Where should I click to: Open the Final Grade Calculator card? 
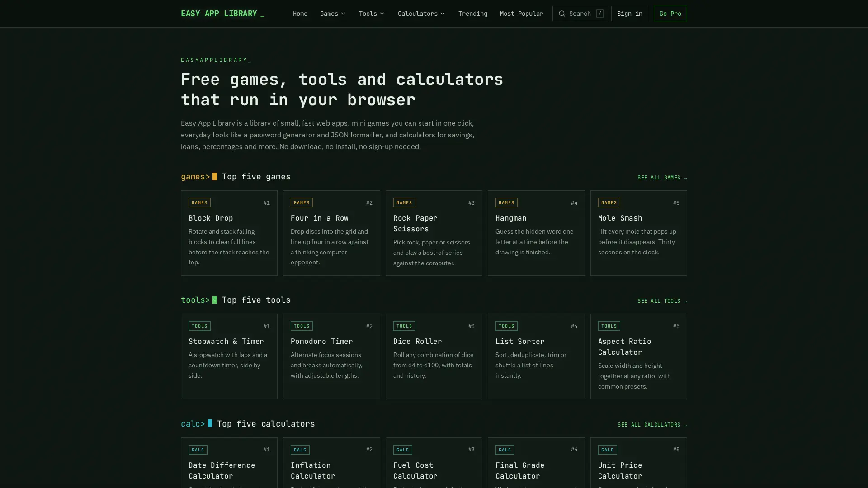536,463
